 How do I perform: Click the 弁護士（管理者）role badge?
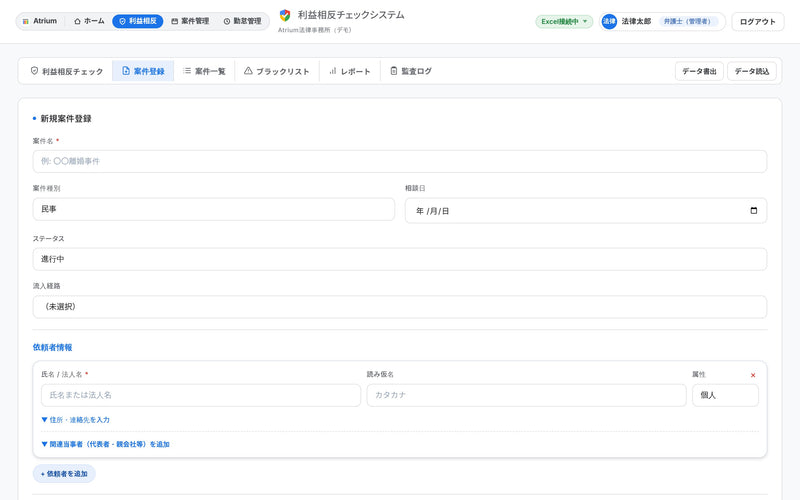(x=687, y=21)
